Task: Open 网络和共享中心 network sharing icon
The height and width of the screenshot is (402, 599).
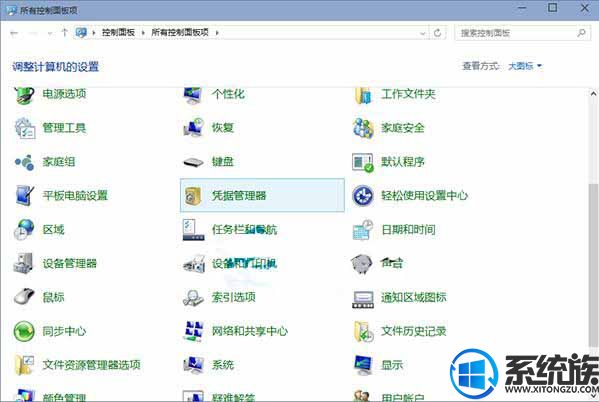Action: pos(193,331)
